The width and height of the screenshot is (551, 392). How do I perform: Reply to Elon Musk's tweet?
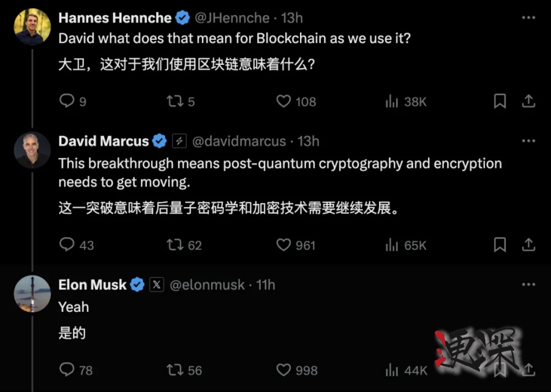pos(67,369)
